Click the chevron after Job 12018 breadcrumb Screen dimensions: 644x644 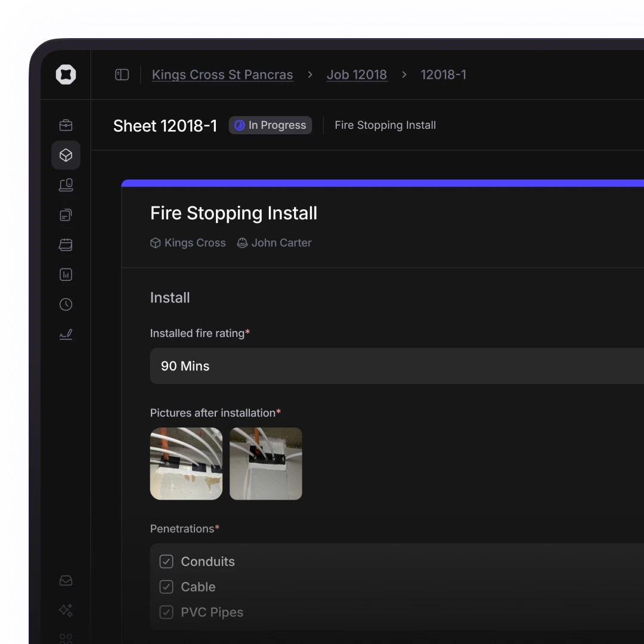click(x=404, y=75)
